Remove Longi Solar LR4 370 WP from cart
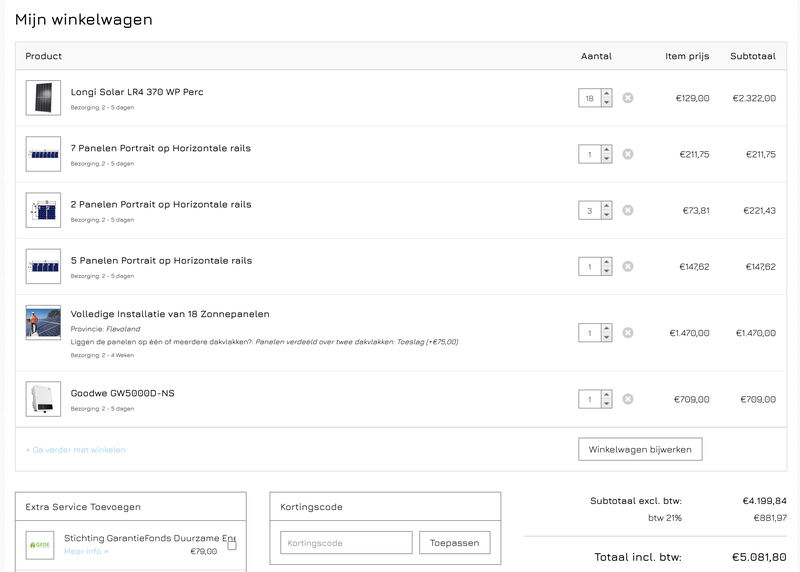This screenshot has height=572, width=800. coord(628,98)
